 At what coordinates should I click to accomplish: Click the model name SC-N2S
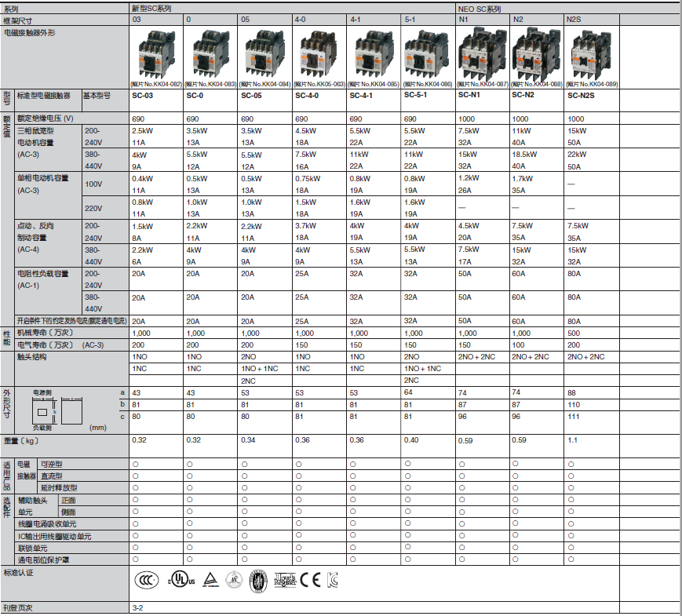581,96
